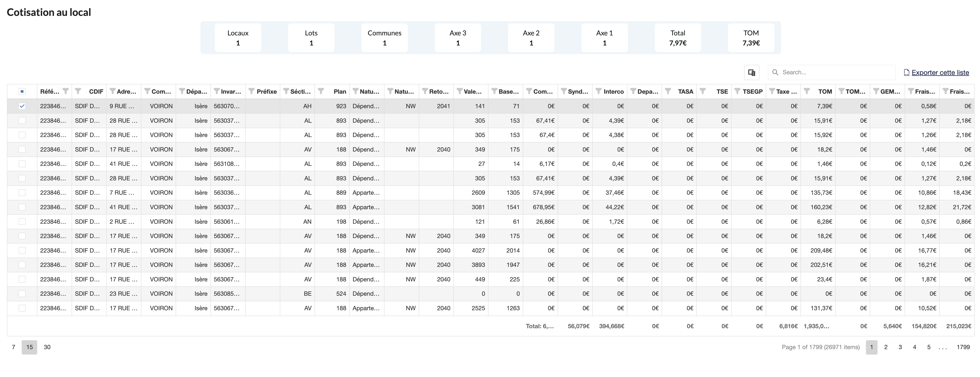Click filter funnel on TSE column
This screenshot has width=980, height=377.
pos(703,91)
